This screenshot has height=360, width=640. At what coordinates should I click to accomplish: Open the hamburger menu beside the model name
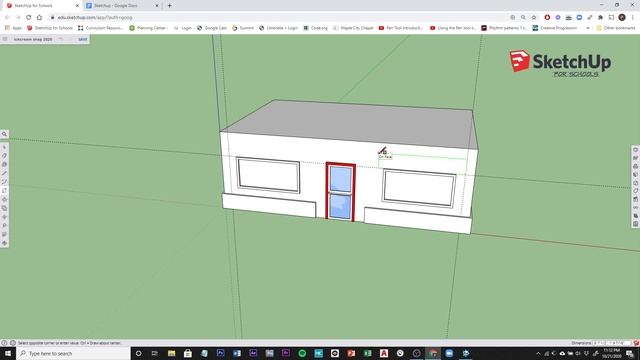point(5,39)
